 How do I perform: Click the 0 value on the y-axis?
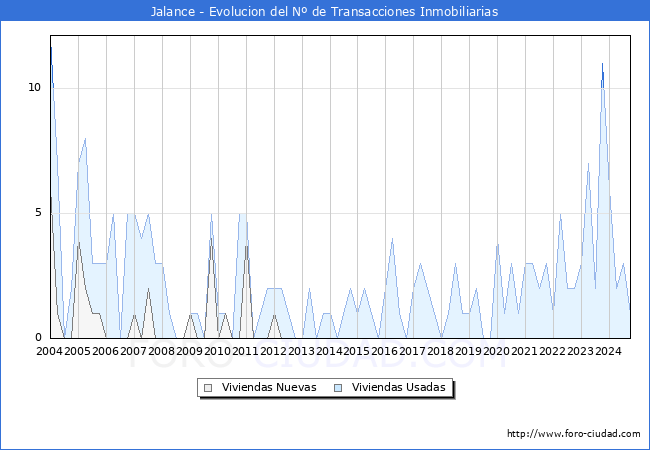point(37,338)
